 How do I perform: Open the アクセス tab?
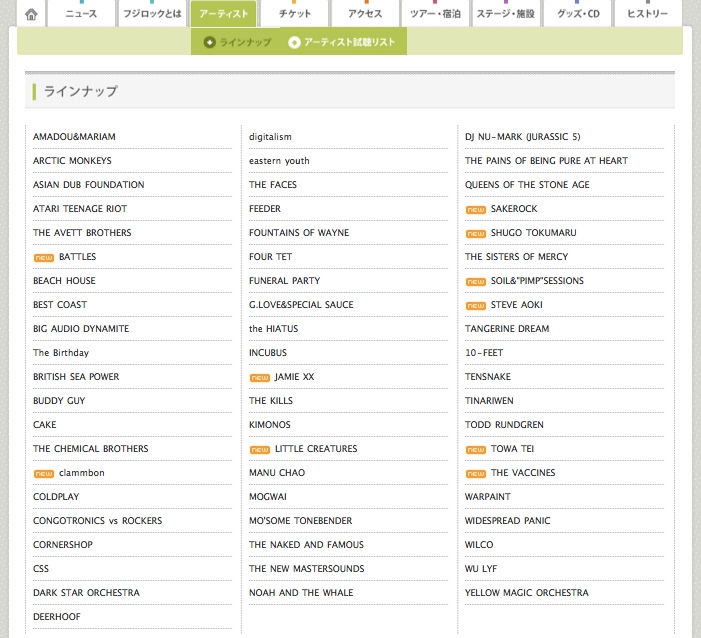[x=365, y=13]
